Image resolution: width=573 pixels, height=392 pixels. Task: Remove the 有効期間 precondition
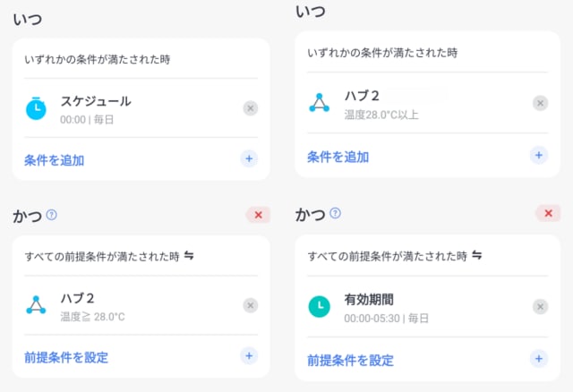tap(540, 306)
